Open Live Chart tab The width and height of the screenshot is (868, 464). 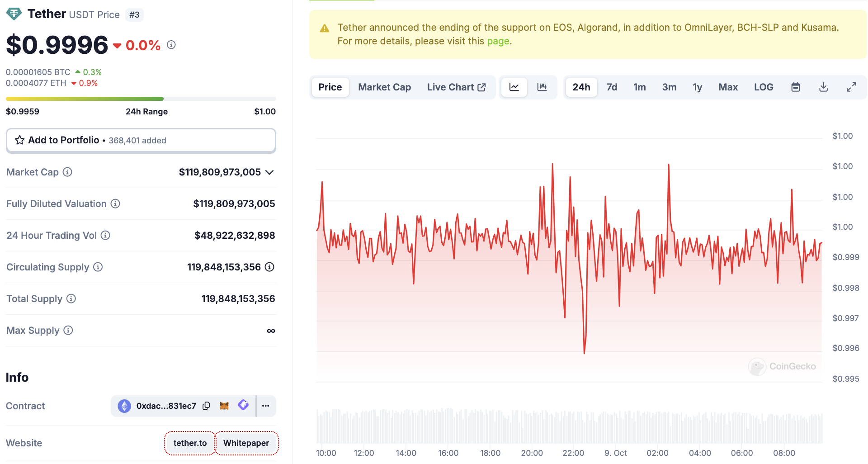click(x=456, y=87)
